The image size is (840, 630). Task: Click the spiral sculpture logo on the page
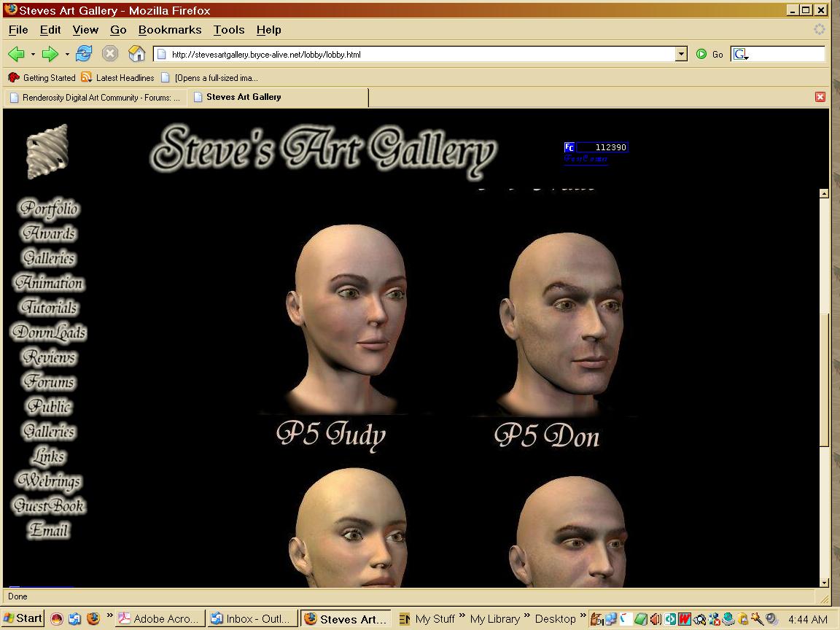(x=47, y=152)
